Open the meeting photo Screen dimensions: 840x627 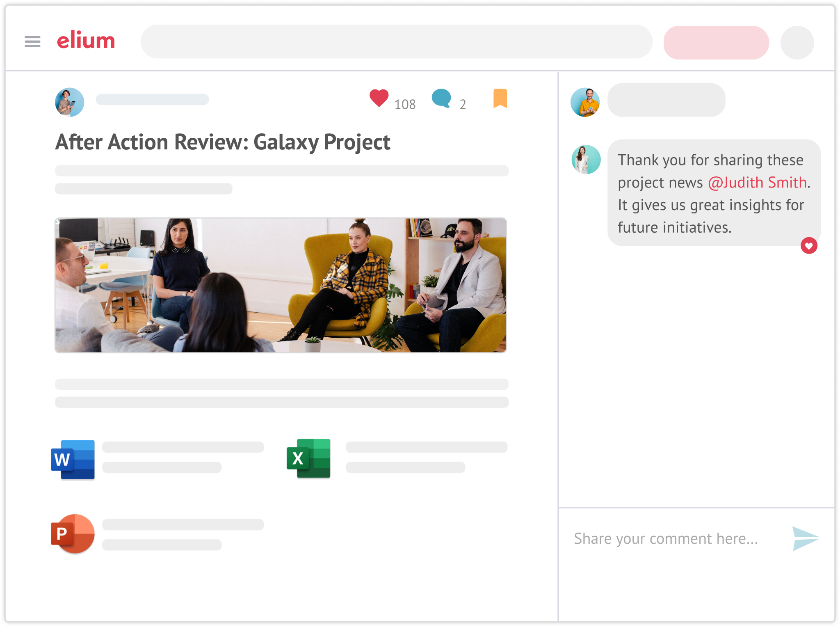281,285
